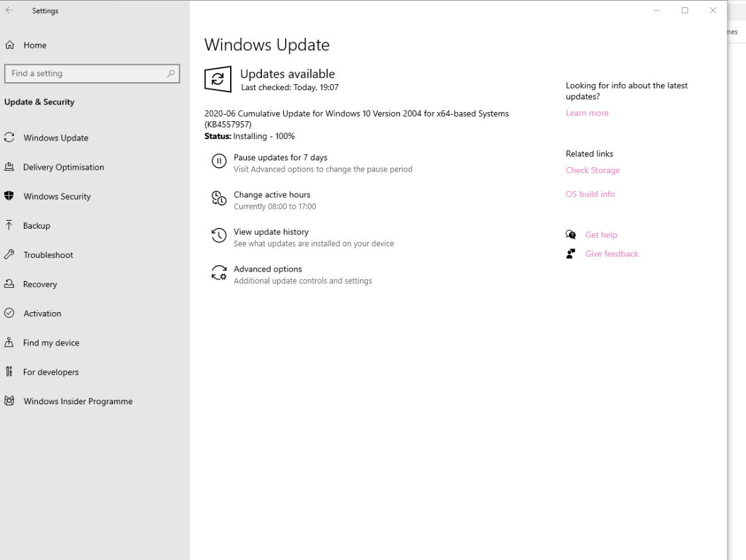Image resolution: width=746 pixels, height=560 pixels.
Task: Open Advanced options for updates
Action: (268, 269)
